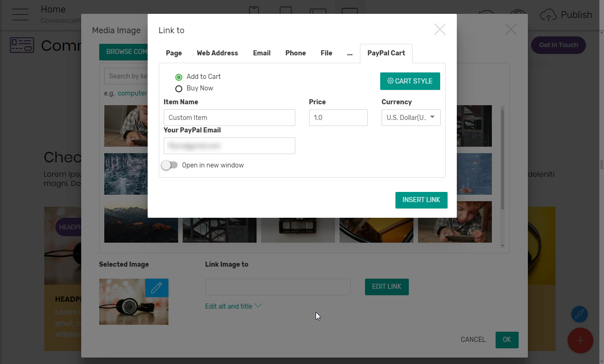Click the blue paintbrush style button
Image resolution: width=604 pixels, height=364 pixels.
pos(580,314)
